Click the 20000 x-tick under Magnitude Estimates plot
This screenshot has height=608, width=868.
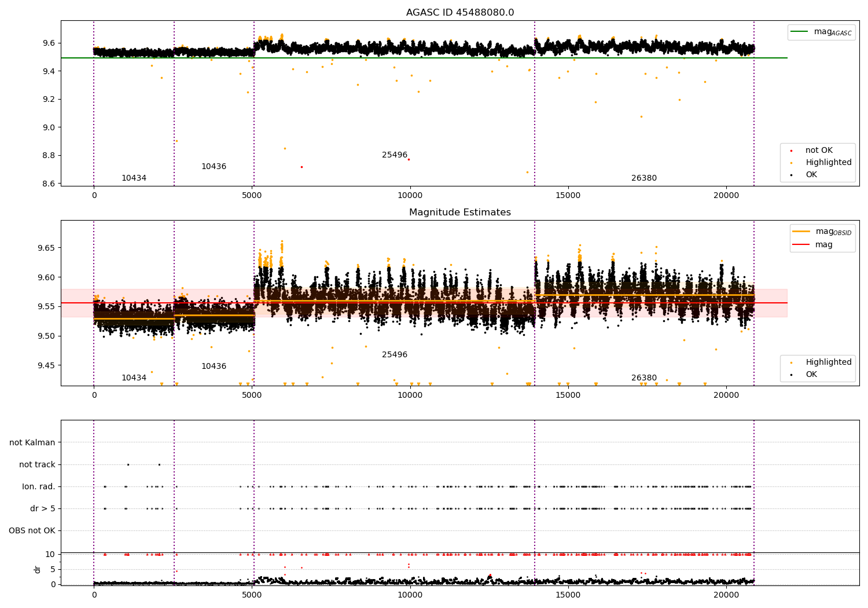click(726, 395)
